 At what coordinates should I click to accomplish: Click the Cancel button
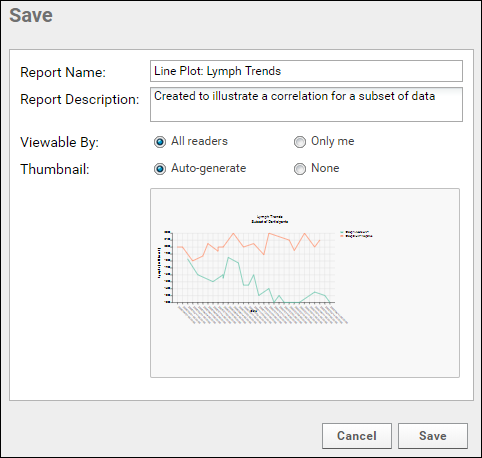pyautogui.click(x=357, y=436)
